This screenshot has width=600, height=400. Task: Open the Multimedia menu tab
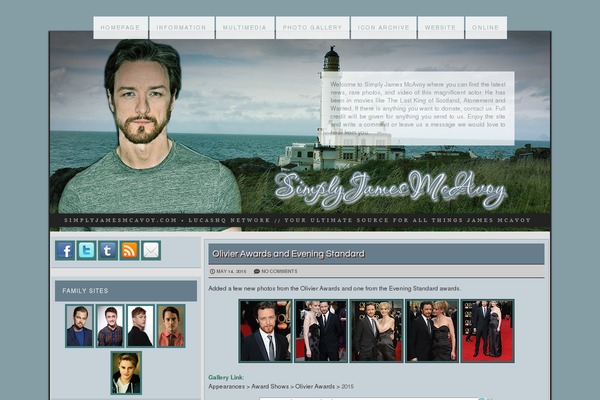point(245,28)
